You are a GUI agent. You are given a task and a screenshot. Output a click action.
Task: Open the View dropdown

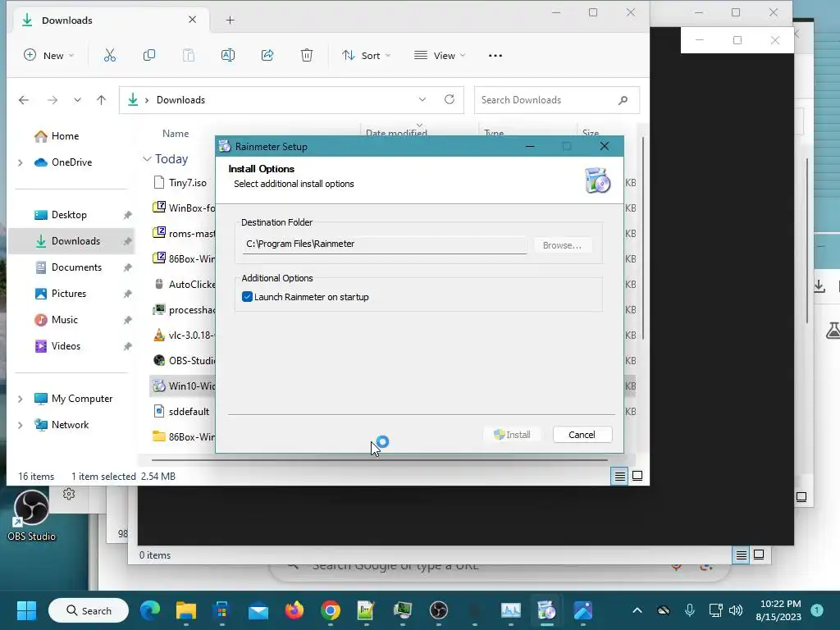tap(440, 55)
